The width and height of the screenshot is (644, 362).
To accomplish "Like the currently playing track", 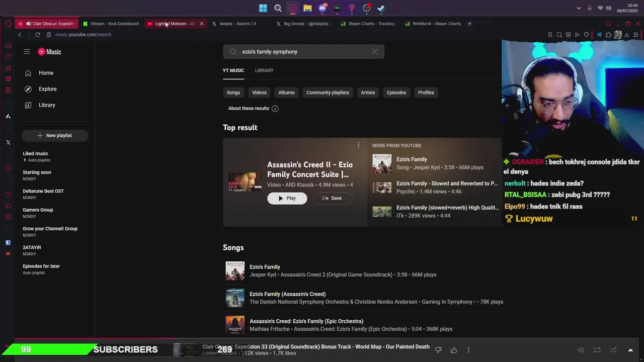I will click(x=454, y=350).
